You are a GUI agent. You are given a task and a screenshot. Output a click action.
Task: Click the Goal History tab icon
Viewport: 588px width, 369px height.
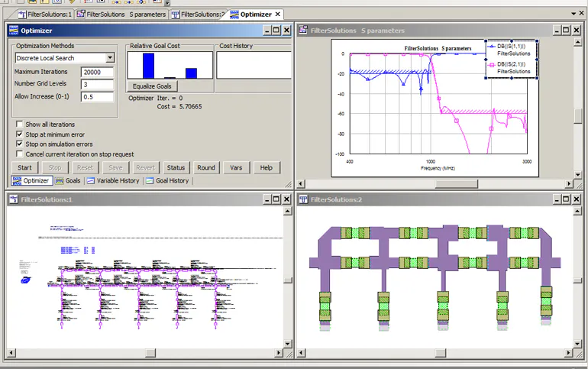(150, 181)
